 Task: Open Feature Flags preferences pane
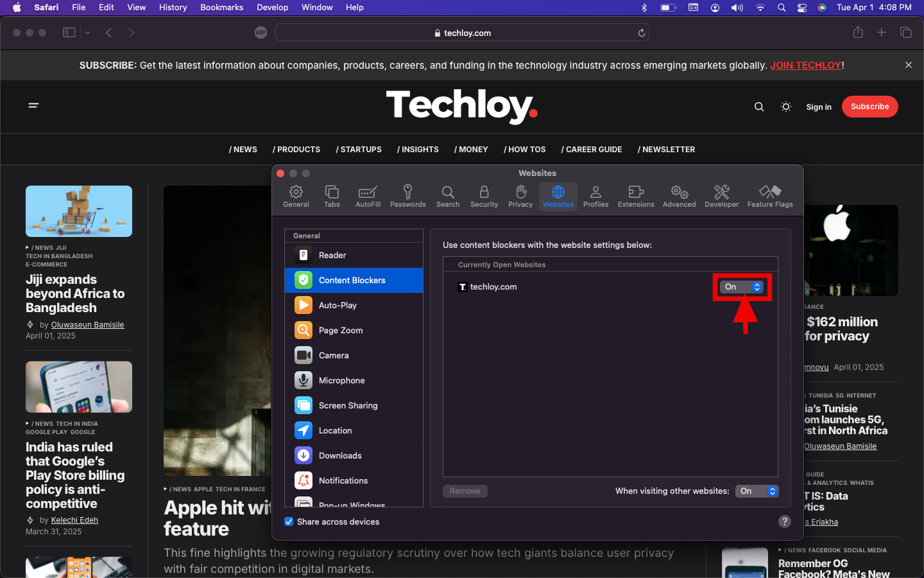click(x=770, y=197)
